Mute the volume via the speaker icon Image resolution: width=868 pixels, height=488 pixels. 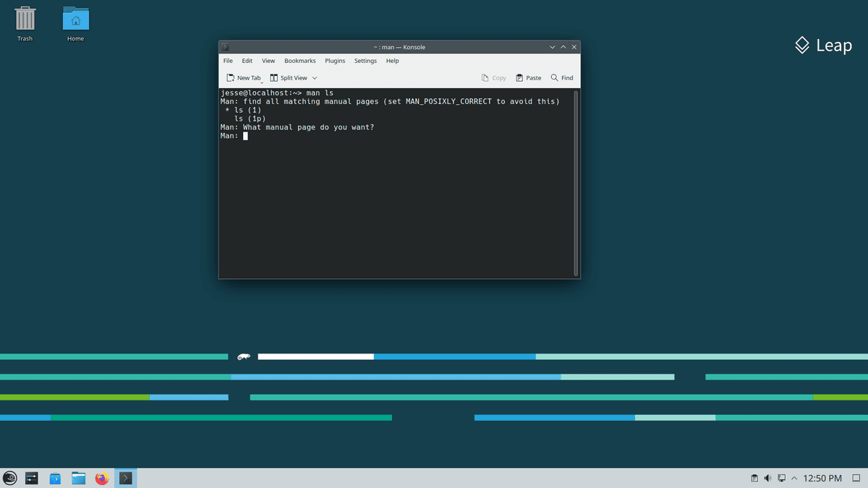(767, 478)
